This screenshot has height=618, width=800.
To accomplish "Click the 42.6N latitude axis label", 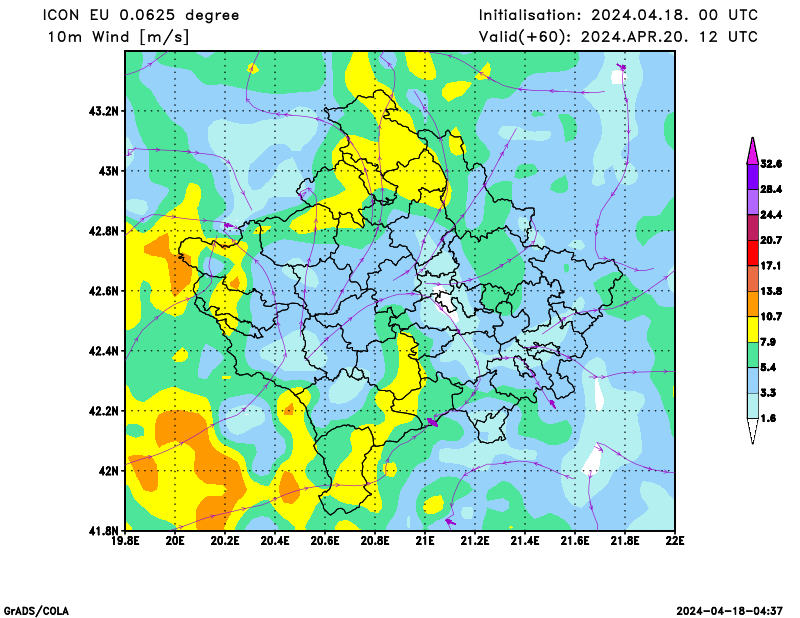I will click(104, 291).
